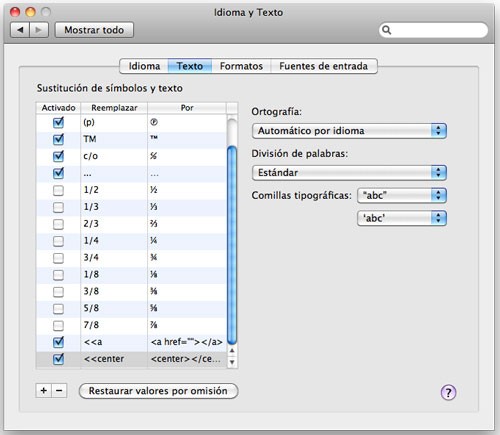
Task: Click the scroll down arrow of the list
Action: tap(232, 362)
